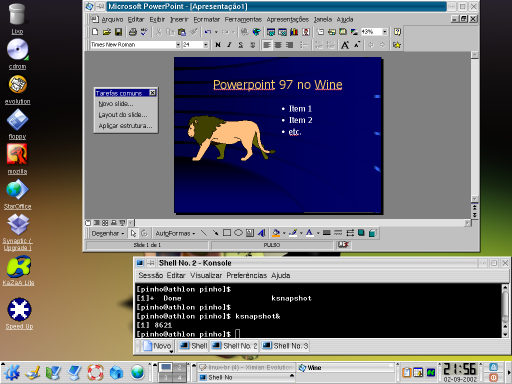The image size is (512, 384).
Task: Toggle bold (N) formatting
Action: (x=218, y=45)
